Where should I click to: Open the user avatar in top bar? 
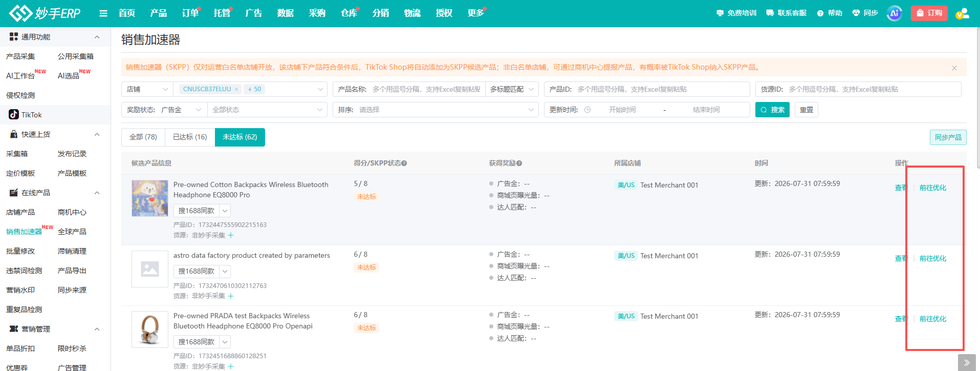tap(963, 13)
